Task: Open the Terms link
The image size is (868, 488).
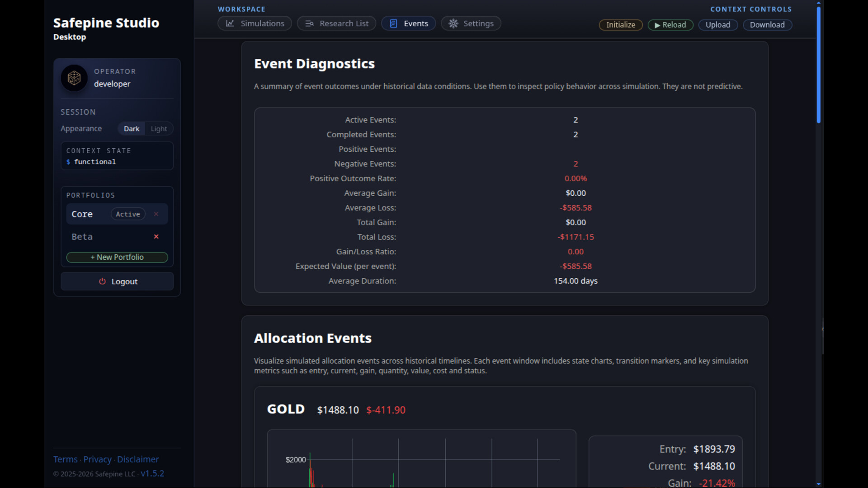Action: (66, 459)
